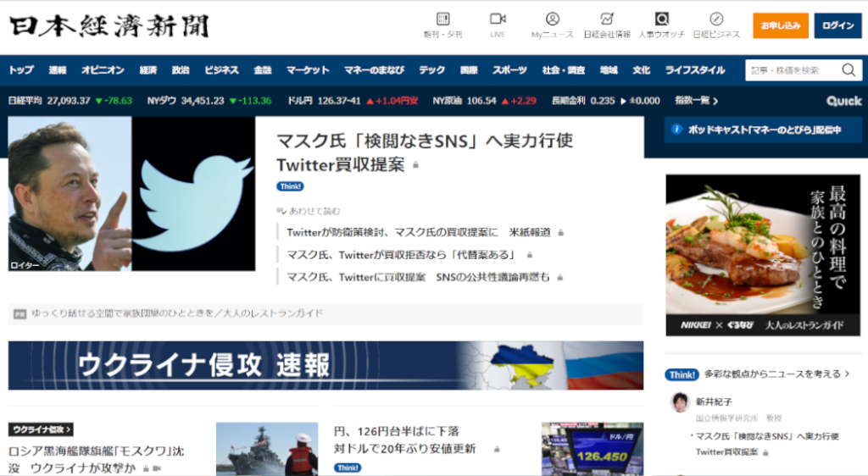Go to the ビジネス section
Screen dimensions: 868x476
221,70
